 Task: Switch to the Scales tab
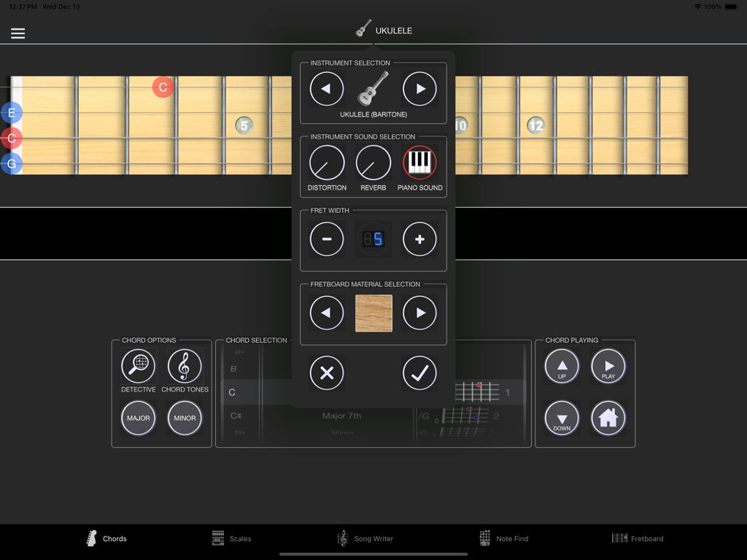(x=231, y=538)
